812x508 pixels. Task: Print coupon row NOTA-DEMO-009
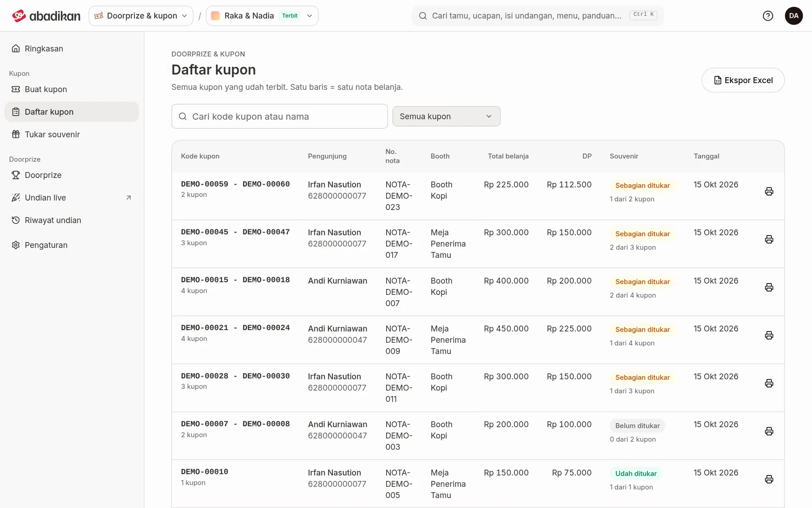click(769, 335)
